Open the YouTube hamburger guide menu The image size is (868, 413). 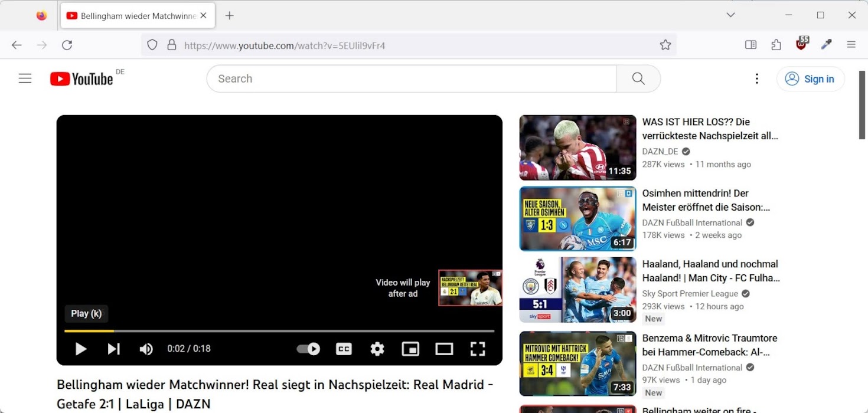[25, 78]
